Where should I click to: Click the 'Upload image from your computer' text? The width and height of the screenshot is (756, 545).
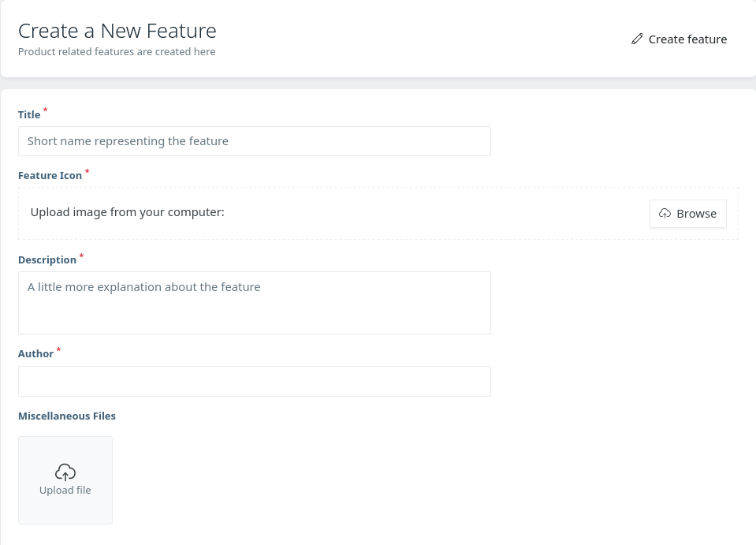click(127, 212)
